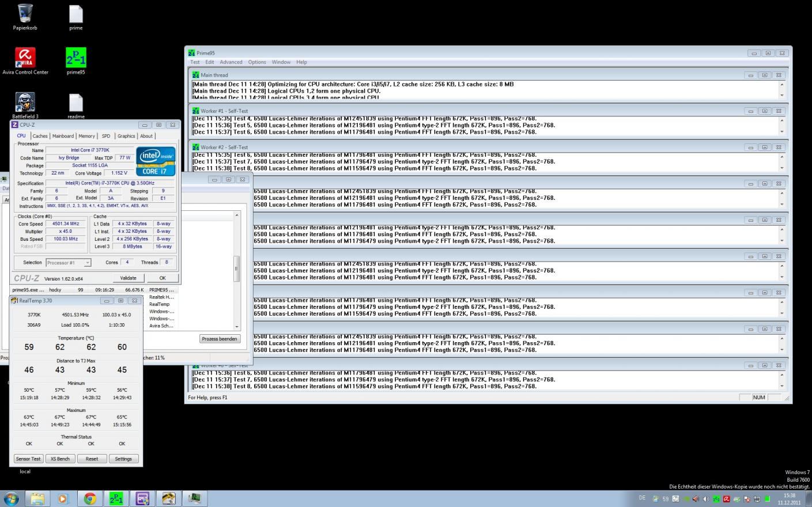Switch to the SPD tab in CPU-Z
Viewport: 812px width, 507px height.
(x=106, y=136)
